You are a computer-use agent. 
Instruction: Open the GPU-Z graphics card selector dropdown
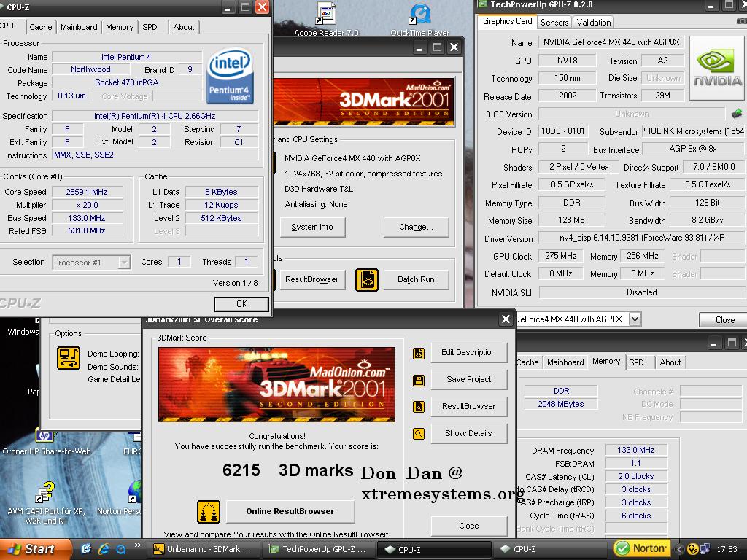coord(635,319)
